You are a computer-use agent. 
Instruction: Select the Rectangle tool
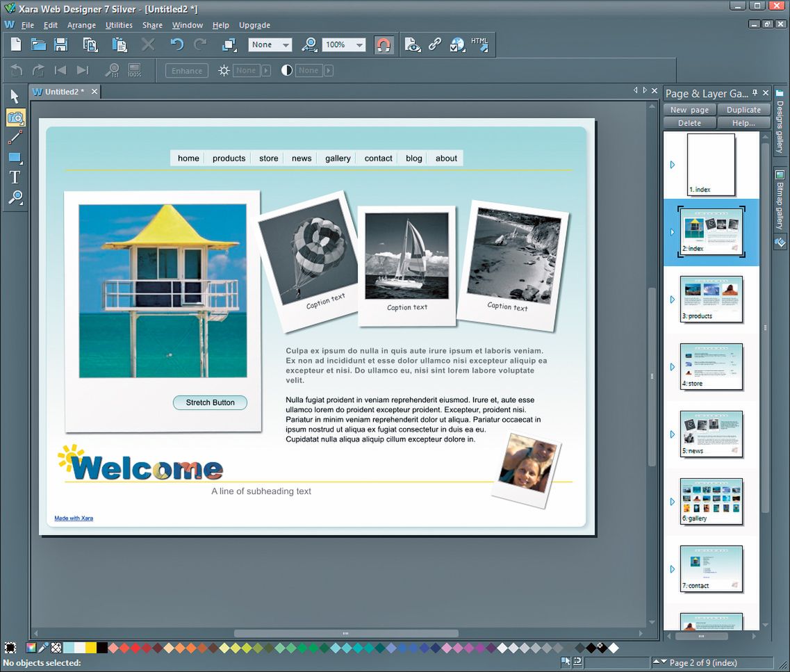pyautogui.click(x=15, y=158)
